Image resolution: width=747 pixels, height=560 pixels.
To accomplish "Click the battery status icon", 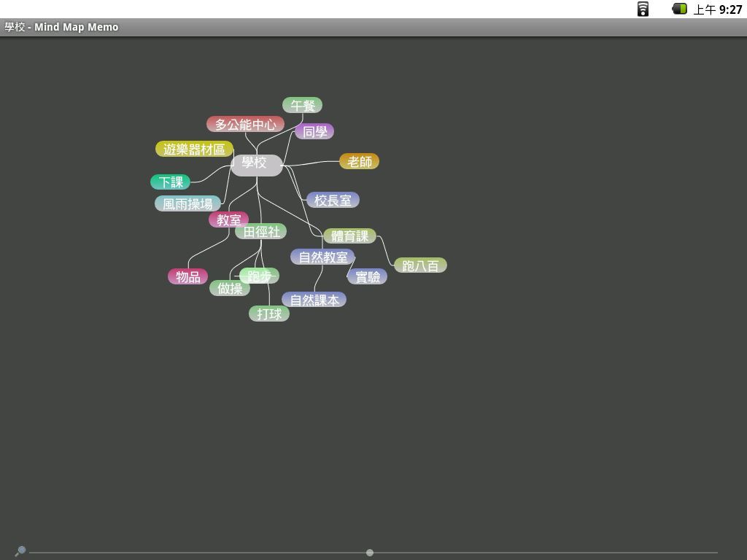I will 679,9.
